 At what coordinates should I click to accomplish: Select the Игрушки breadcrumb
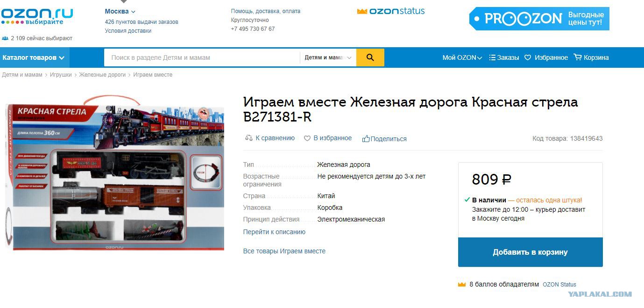point(61,75)
